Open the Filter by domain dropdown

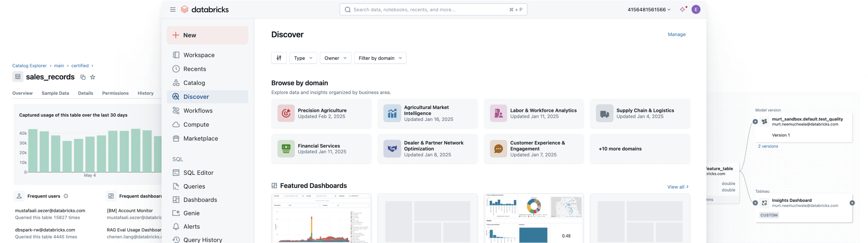coord(380,58)
